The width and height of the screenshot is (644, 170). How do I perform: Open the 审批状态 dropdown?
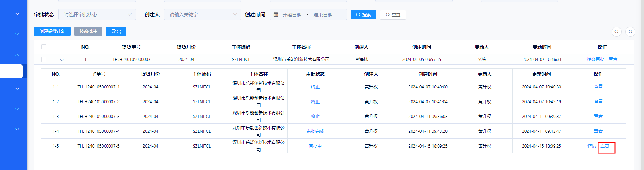click(x=97, y=14)
